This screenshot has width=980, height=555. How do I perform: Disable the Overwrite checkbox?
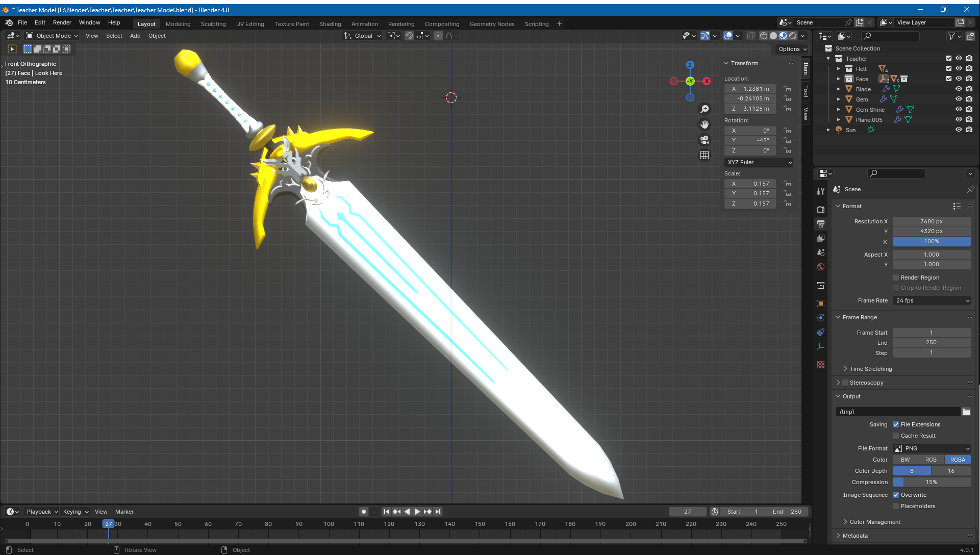[x=896, y=495]
